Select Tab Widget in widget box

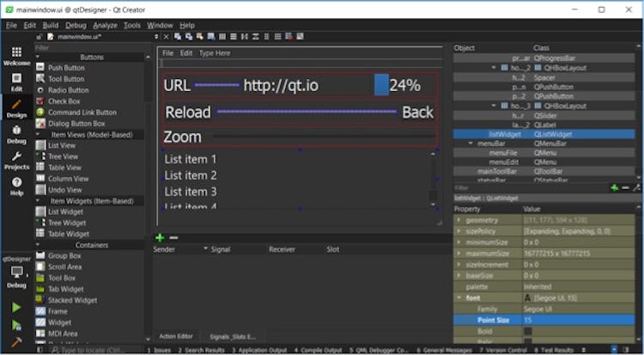coord(65,289)
